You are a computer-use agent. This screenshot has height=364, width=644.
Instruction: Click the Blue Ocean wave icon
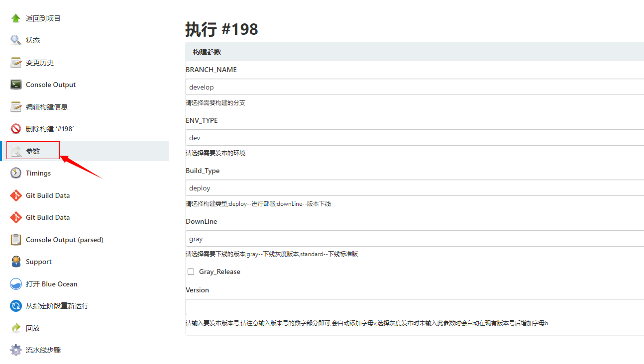point(16,284)
